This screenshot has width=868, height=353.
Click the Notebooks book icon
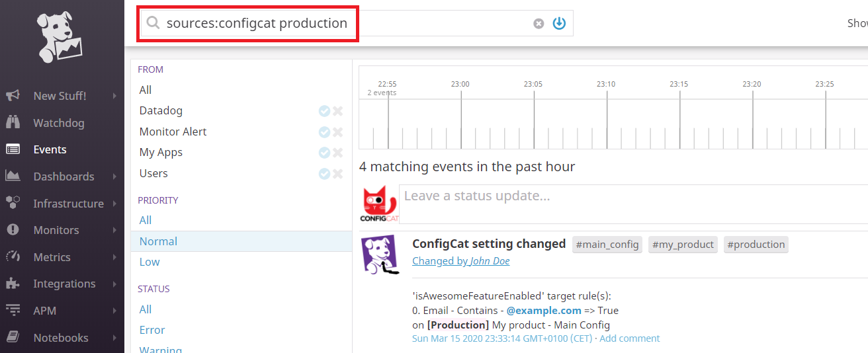pyautogui.click(x=13, y=337)
